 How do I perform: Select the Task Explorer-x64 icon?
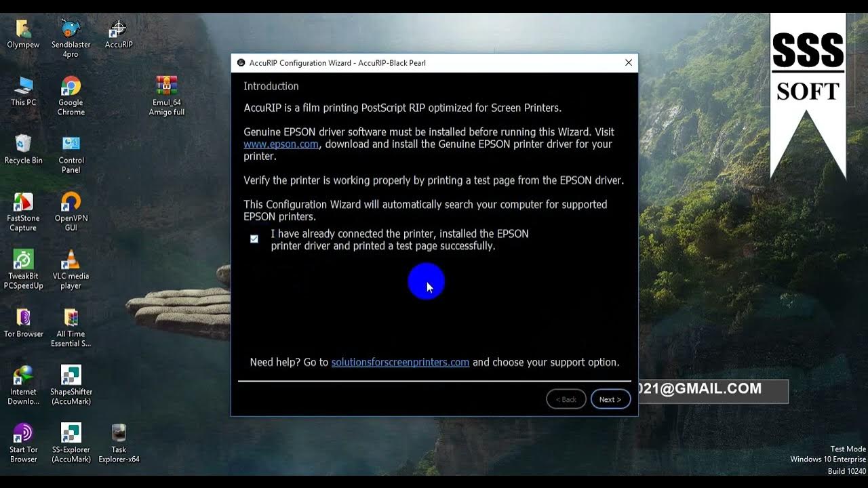(119, 443)
